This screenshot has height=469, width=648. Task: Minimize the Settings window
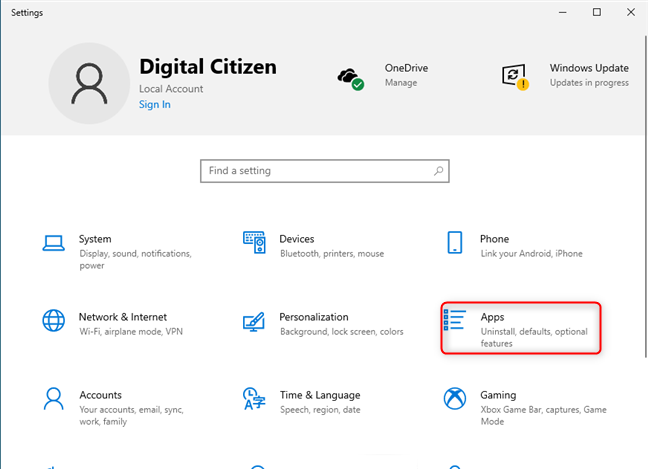[562, 12]
